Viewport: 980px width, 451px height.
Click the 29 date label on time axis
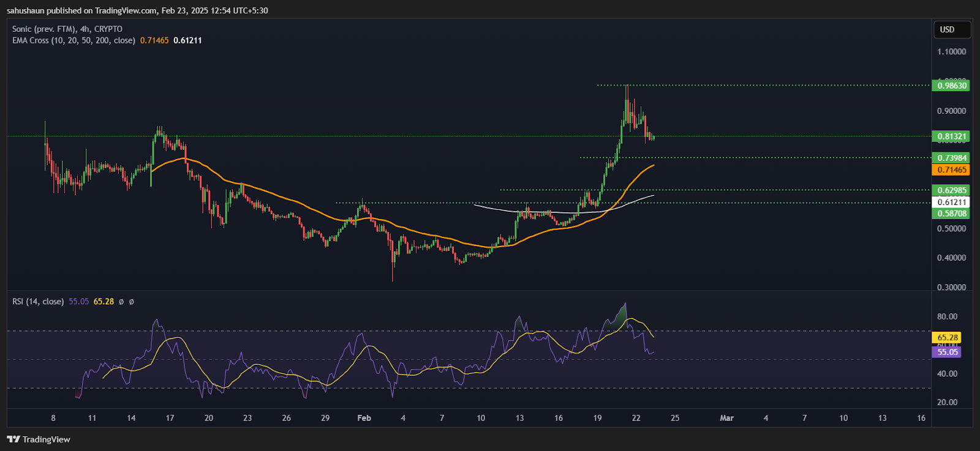point(325,418)
